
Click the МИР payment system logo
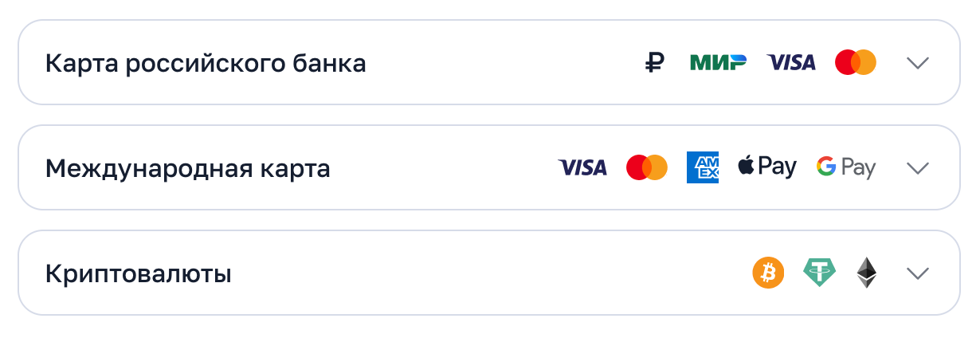pyautogui.click(x=718, y=62)
